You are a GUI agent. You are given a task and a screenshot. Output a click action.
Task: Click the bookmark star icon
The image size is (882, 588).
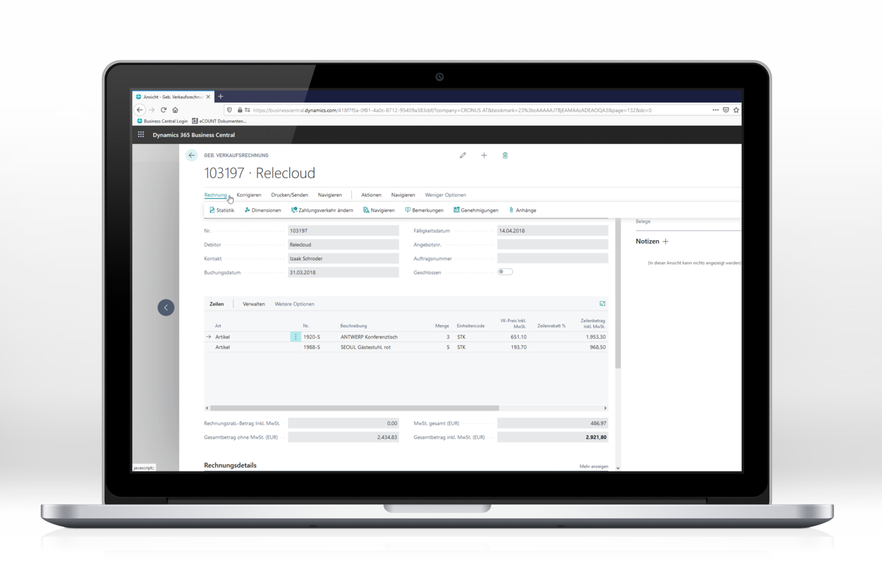point(736,110)
